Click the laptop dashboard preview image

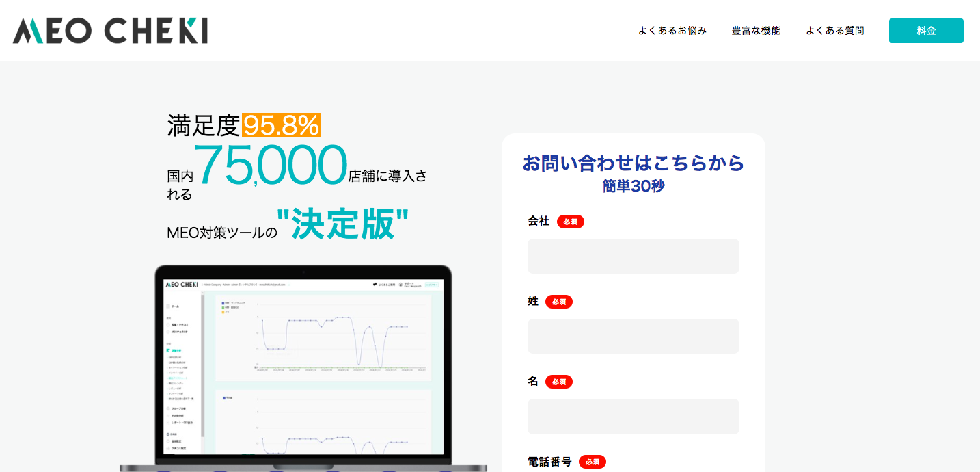303,368
